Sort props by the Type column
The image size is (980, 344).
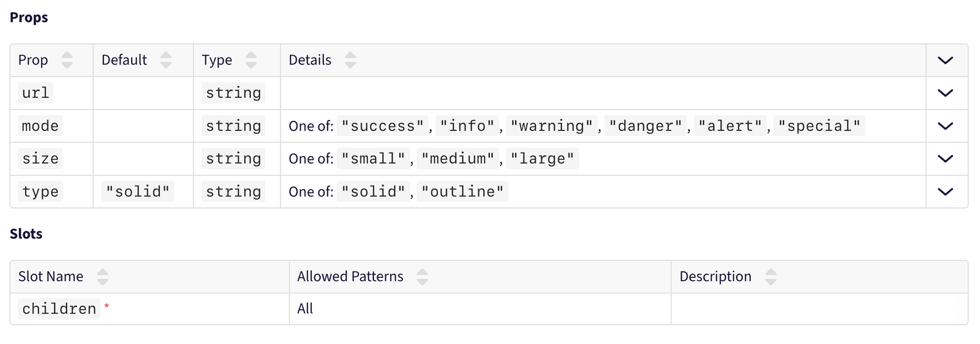point(251,60)
